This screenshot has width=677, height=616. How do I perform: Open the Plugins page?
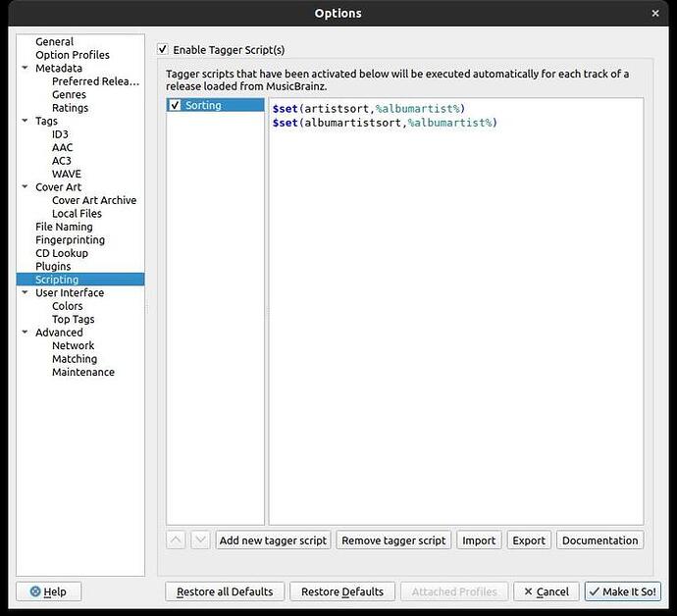click(x=53, y=266)
